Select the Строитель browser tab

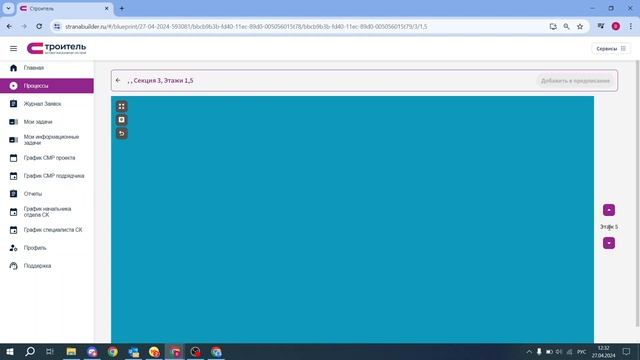pyautogui.click(x=65, y=9)
